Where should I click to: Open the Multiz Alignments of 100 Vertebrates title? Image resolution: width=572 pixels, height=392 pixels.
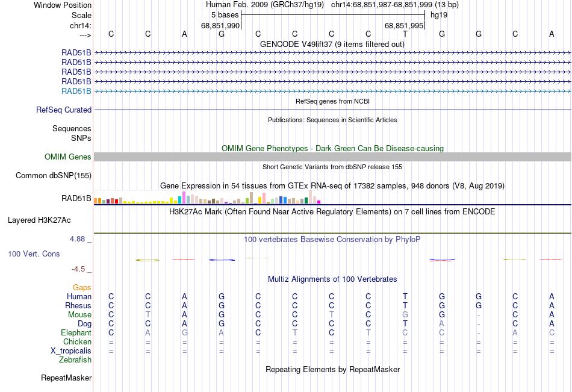[332, 279]
